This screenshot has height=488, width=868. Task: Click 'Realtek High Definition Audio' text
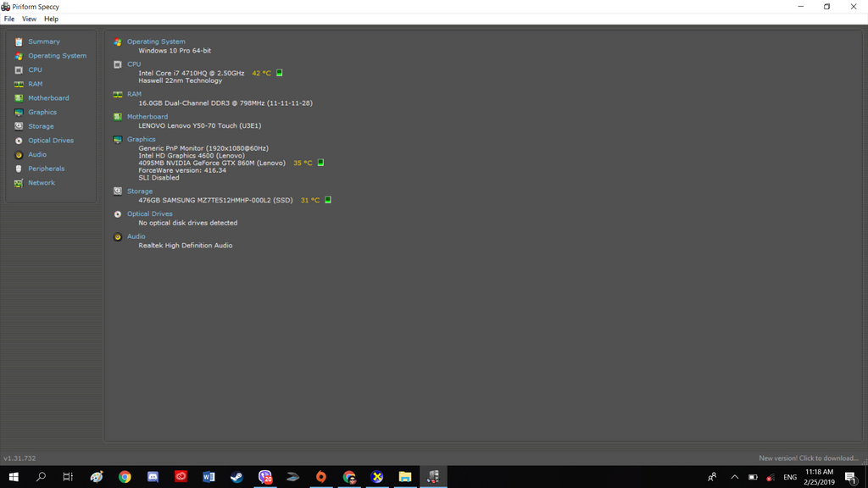(x=186, y=246)
